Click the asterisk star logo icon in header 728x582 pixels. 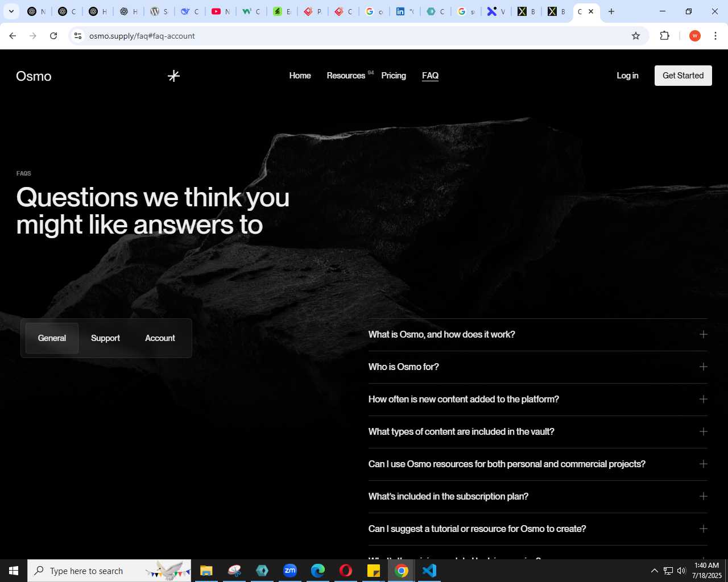point(174,76)
